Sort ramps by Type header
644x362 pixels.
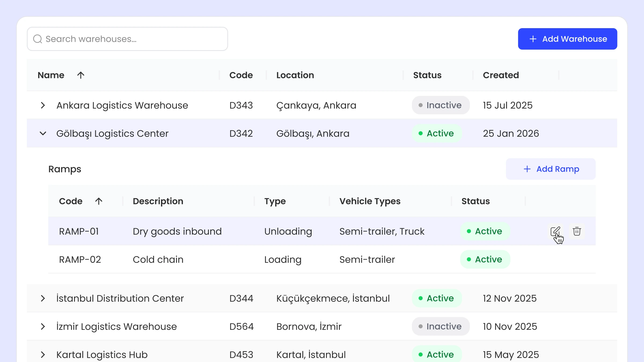coord(275,201)
